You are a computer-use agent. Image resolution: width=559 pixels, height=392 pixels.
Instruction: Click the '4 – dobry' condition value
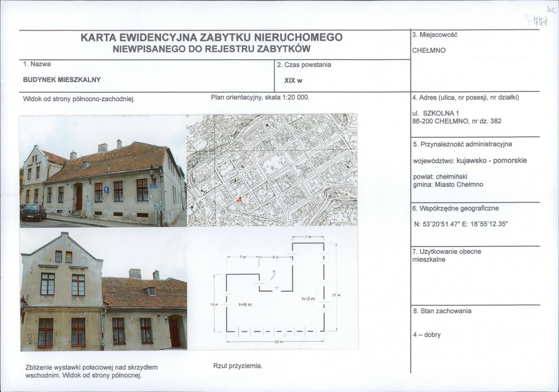click(426, 335)
